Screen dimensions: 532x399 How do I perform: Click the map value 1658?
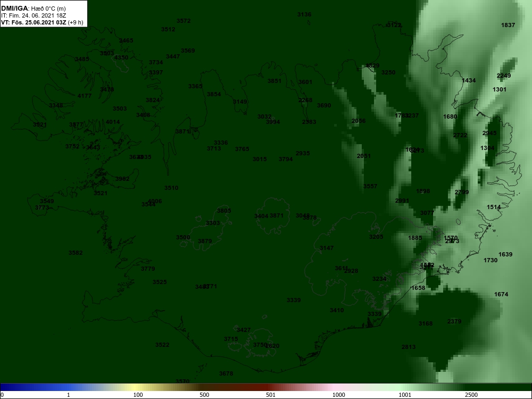(418, 288)
